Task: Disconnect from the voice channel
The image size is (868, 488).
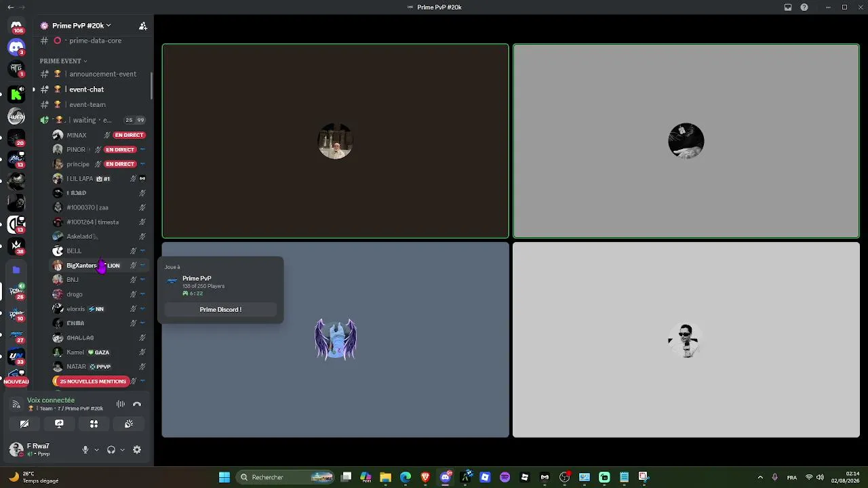Action: click(137, 404)
